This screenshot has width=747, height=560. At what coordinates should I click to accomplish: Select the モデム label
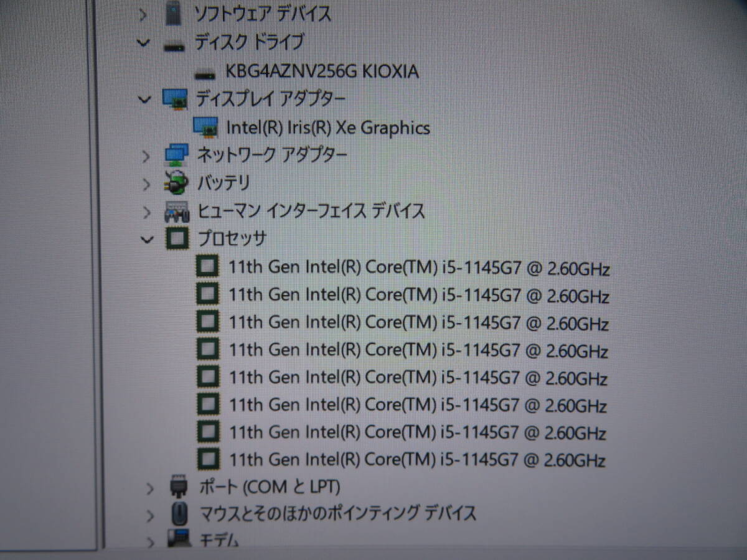[x=219, y=540]
